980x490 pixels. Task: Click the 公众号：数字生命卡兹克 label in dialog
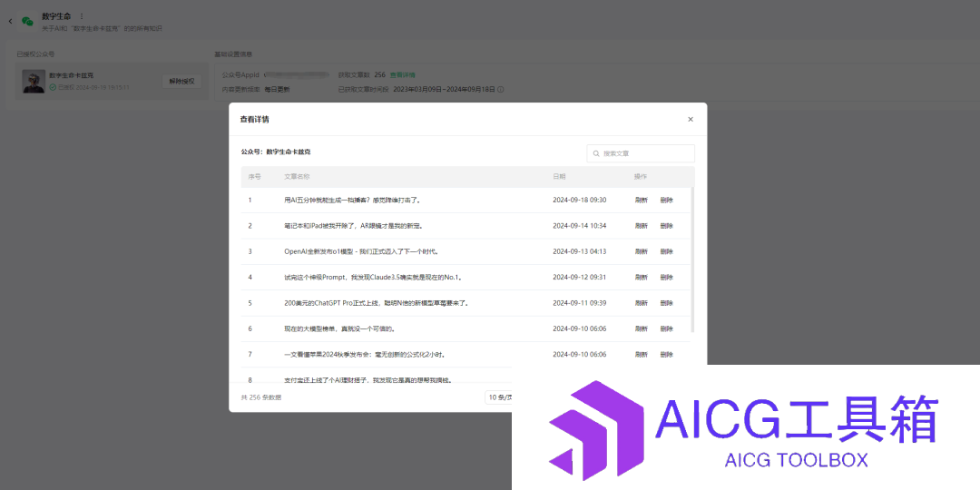[276, 152]
